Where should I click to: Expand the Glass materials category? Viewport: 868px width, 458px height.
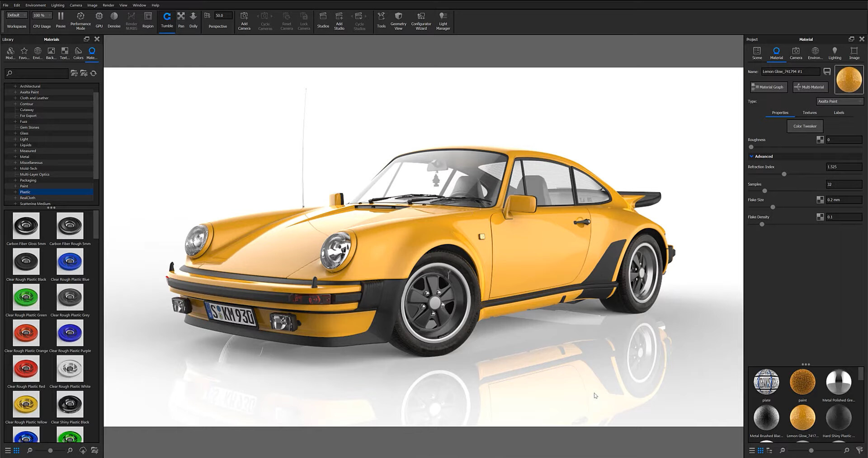click(x=16, y=133)
